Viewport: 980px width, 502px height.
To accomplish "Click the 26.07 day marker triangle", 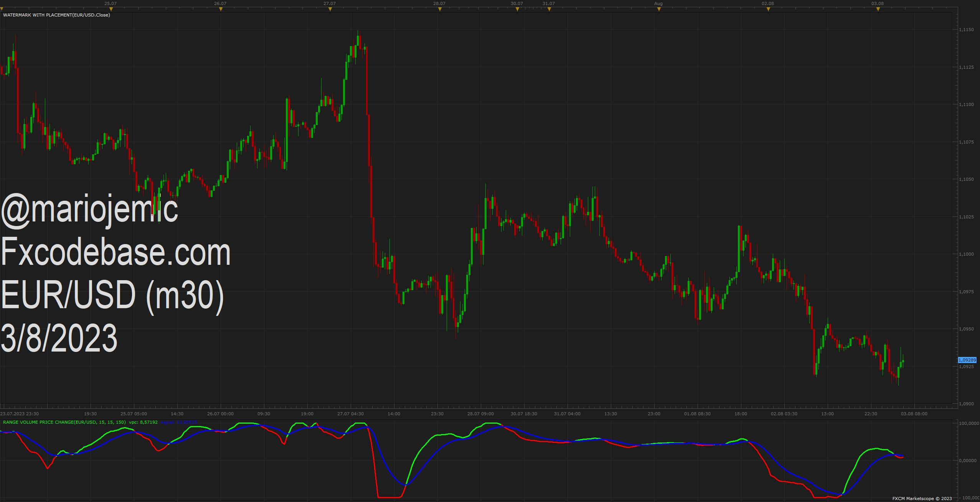I will coord(221,9).
